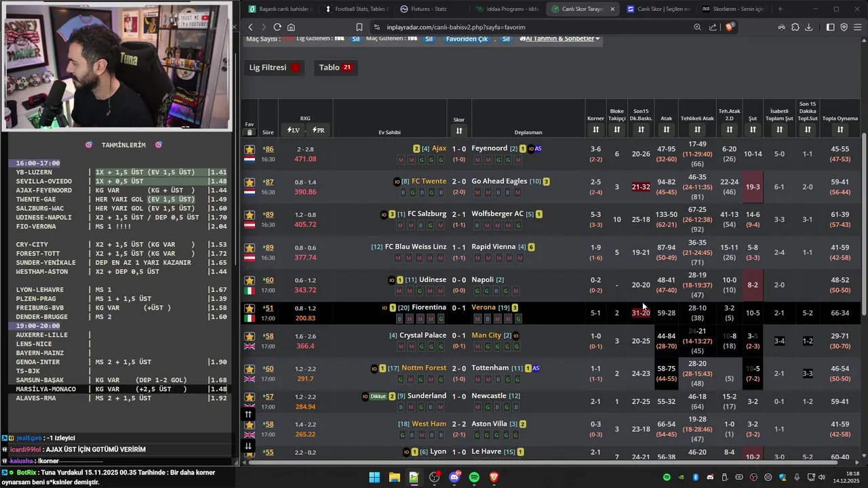Toggle favorite star on Nottm Forest row
The image size is (868, 488).
250,369
